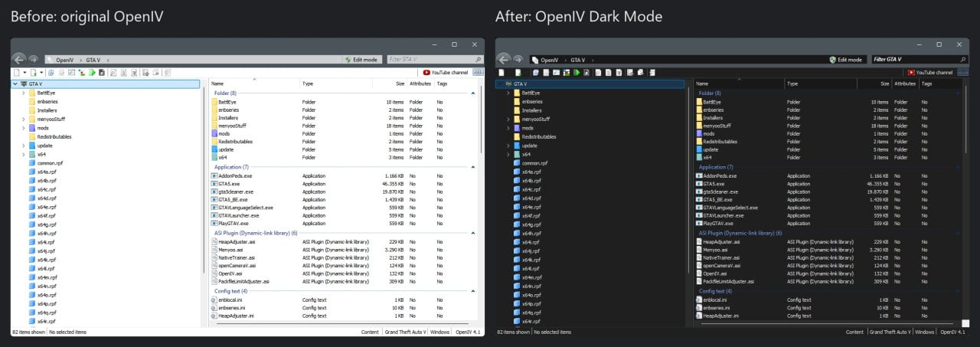Viewport: 980px width, 347px height.
Task: Click the green play icon in Dark Mode toolbar
Action: 577,73
